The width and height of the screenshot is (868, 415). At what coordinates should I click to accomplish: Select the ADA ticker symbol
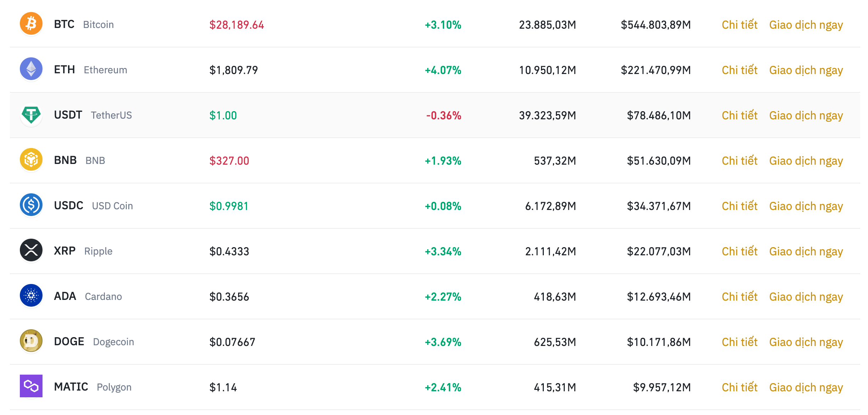coord(65,296)
